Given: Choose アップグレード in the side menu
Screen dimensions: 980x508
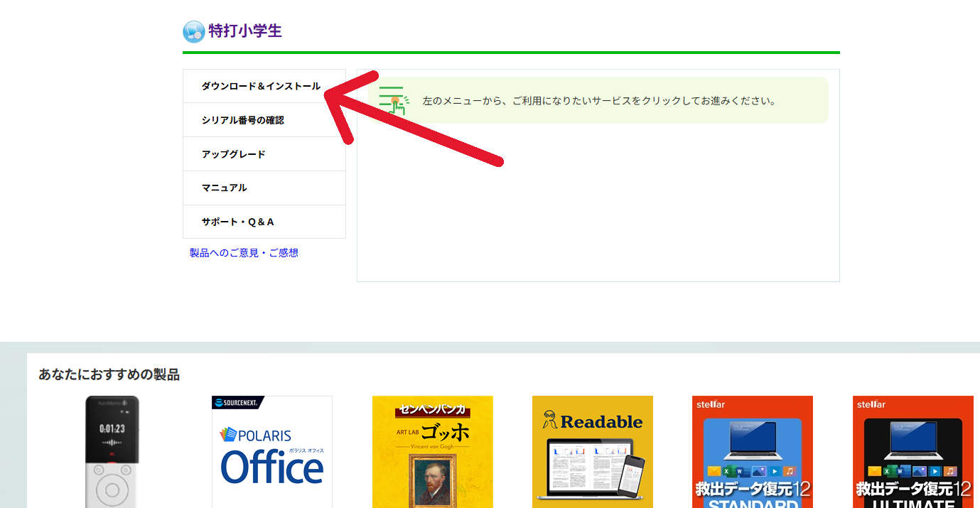Looking at the screenshot, I should click(233, 154).
